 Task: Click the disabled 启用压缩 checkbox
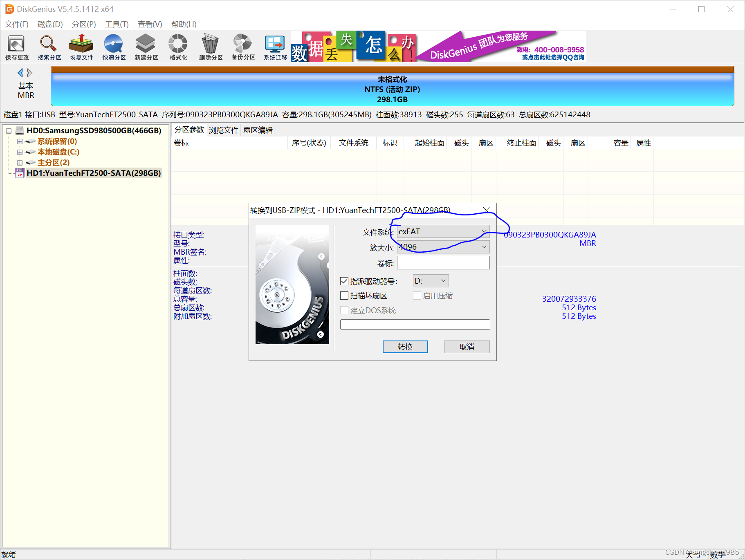[x=417, y=296]
